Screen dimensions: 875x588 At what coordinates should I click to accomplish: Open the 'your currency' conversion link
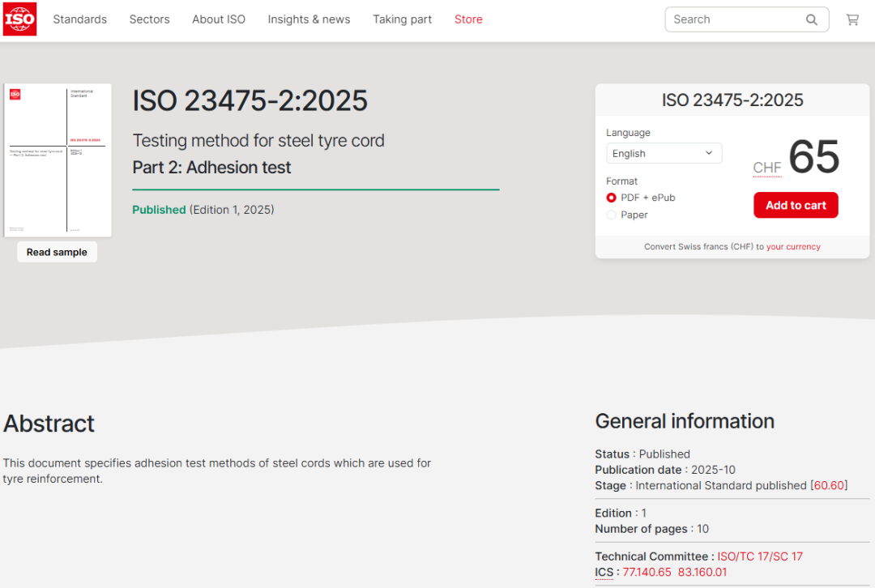[x=793, y=246]
